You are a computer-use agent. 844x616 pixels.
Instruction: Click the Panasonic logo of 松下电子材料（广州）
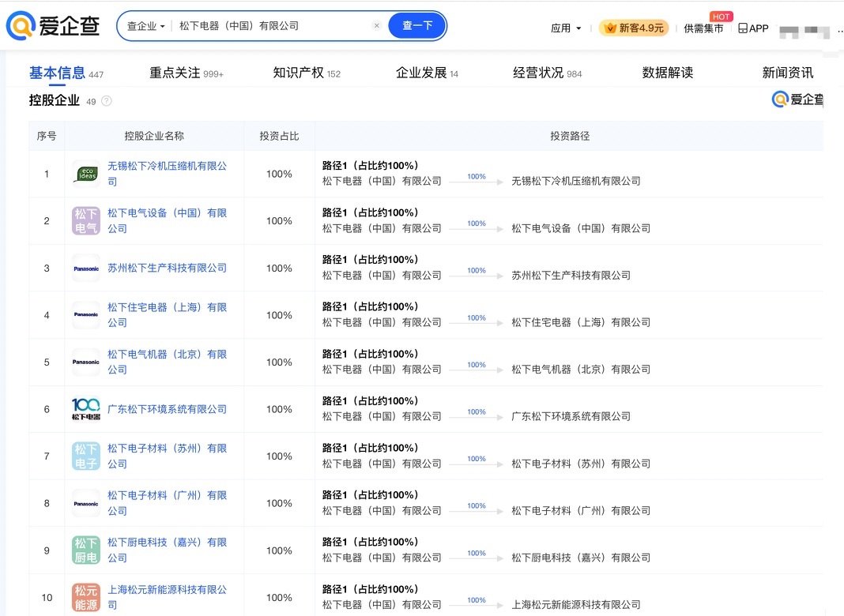tap(86, 504)
